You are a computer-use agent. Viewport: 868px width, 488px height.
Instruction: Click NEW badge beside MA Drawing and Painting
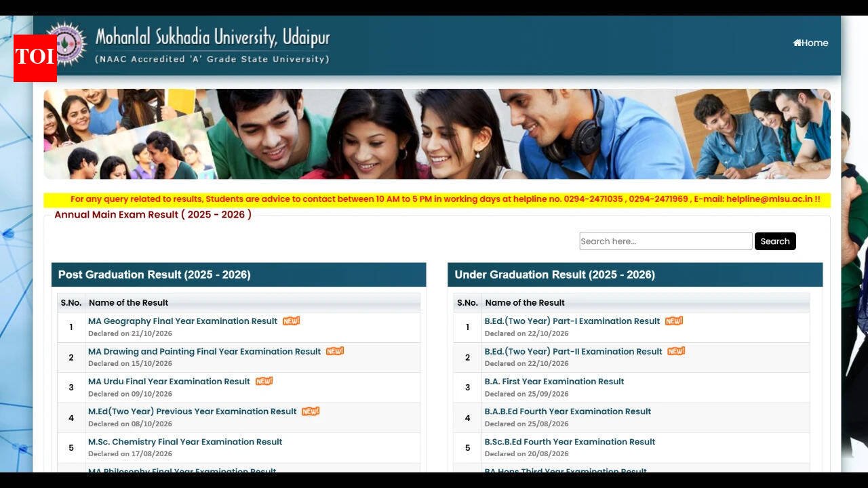[335, 351]
